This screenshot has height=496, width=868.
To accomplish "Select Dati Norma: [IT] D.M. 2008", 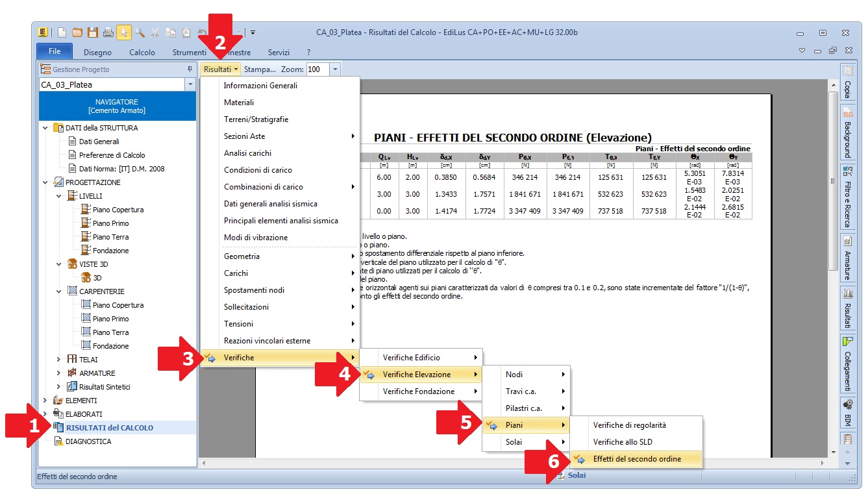I will pyautogui.click(x=121, y=169).
